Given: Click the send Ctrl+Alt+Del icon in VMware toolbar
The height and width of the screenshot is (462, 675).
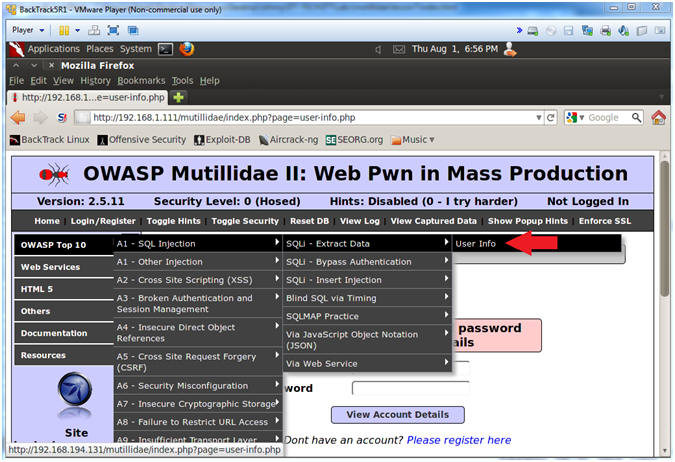Looking at the screenshot, I should click(x=94, y=31).
